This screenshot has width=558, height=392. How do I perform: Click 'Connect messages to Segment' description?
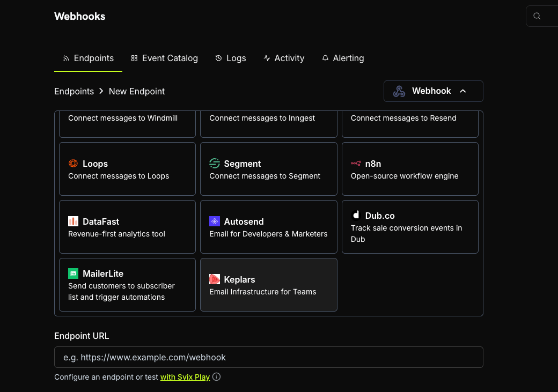265,176
